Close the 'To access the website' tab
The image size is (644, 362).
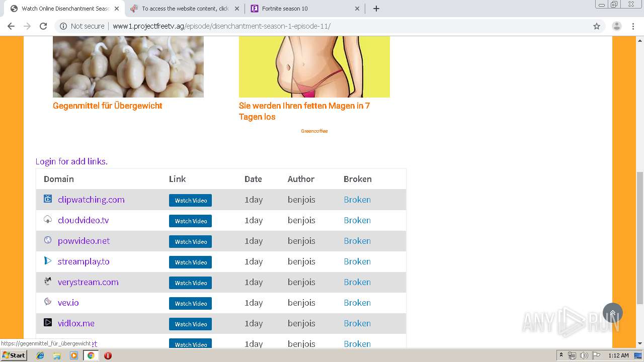(x=237, y=9)
